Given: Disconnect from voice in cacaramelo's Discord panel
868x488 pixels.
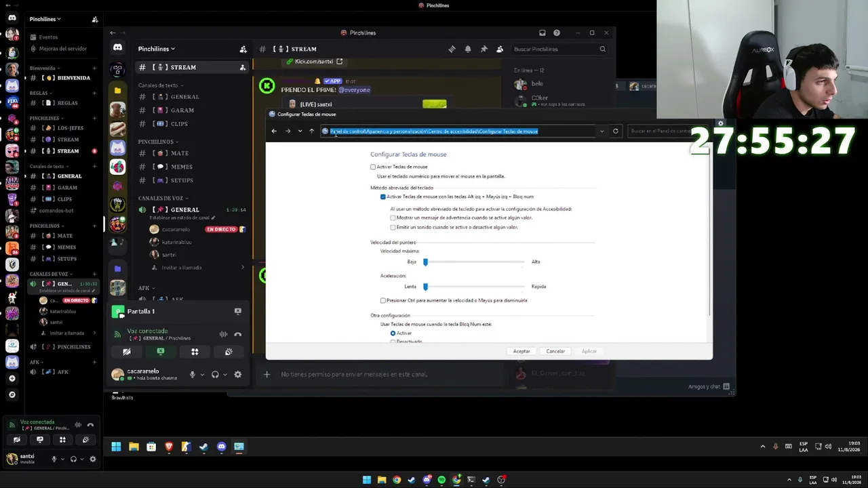Looking at the screenshot, I should click(238, 334).
